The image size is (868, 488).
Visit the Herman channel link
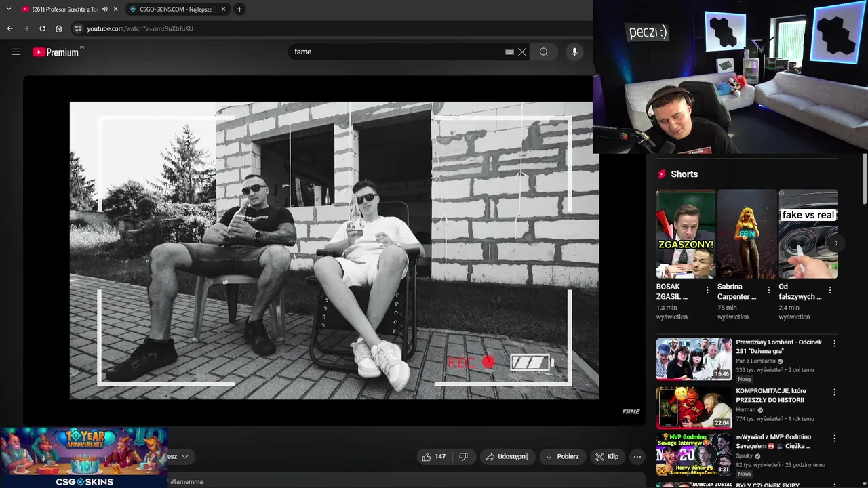[746, 410]
